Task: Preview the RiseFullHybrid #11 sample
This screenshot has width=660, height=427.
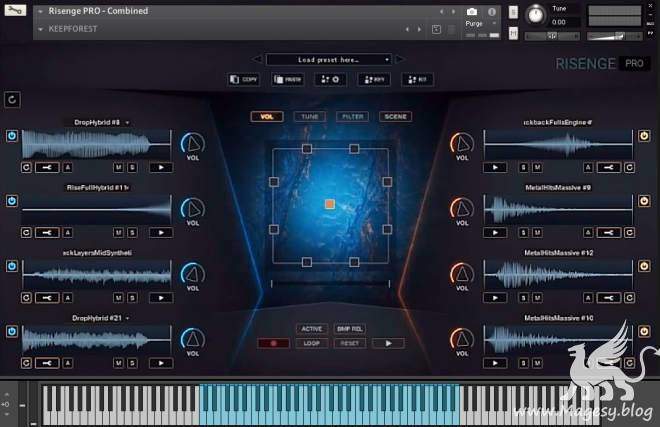Action: point(161,232)
